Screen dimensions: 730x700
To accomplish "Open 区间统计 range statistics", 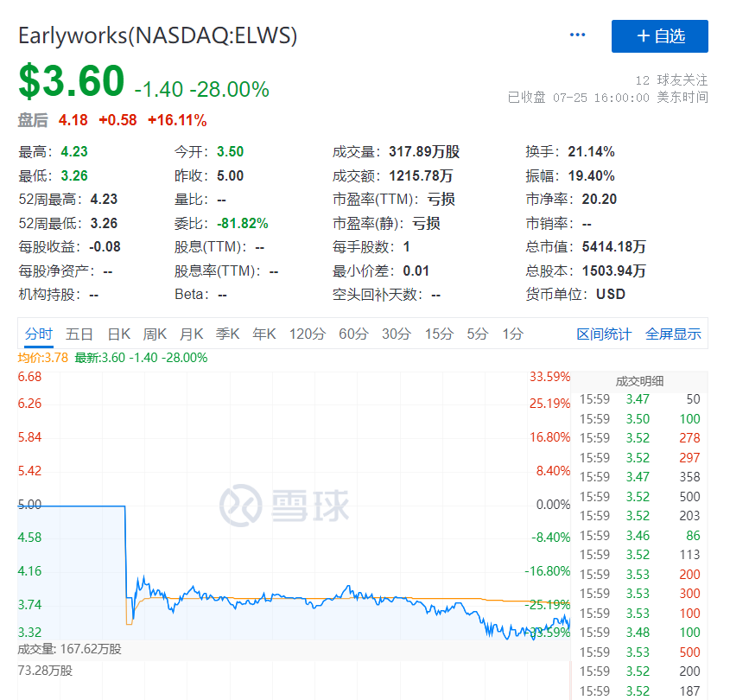I will [604, 334].
